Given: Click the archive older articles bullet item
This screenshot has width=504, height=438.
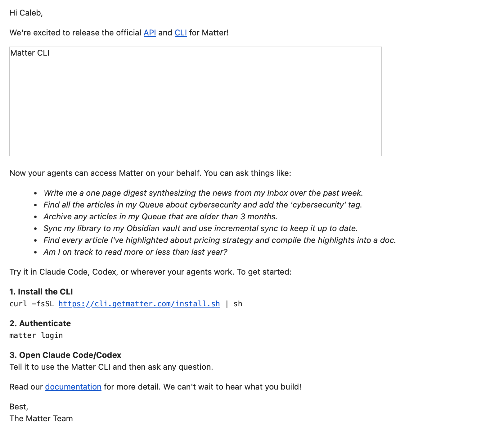Looking at the screenshot, I should click(160, 217).
